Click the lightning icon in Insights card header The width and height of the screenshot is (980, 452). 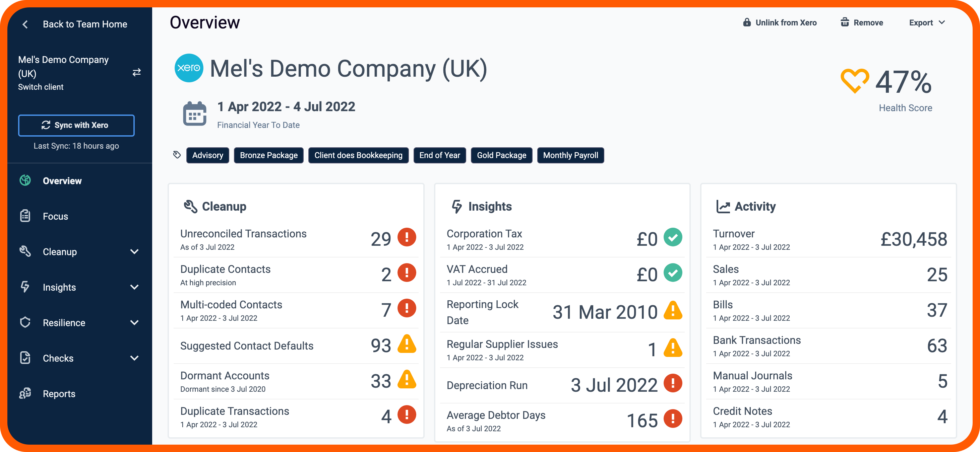click(x=457, y=207)
